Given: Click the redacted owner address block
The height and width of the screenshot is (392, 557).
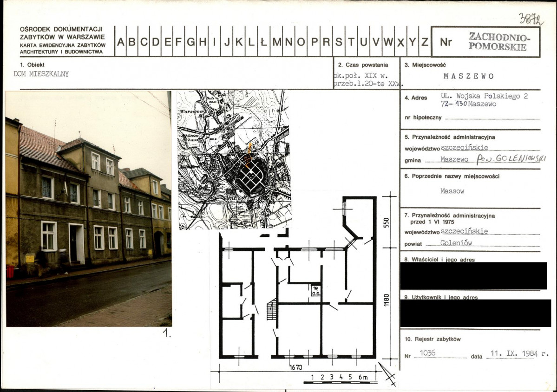Looking at the screenshot, I should click(473, 276).
